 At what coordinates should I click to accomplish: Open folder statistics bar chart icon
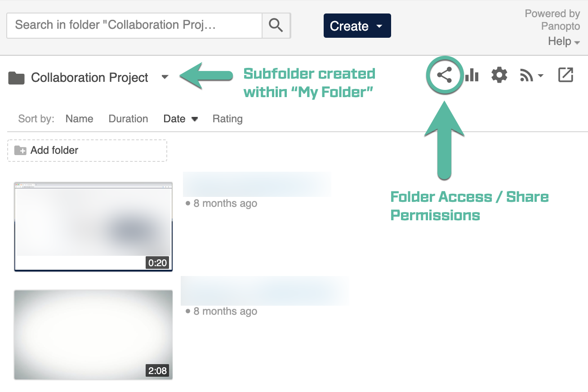pyautogui.click(x=472, y=75)
